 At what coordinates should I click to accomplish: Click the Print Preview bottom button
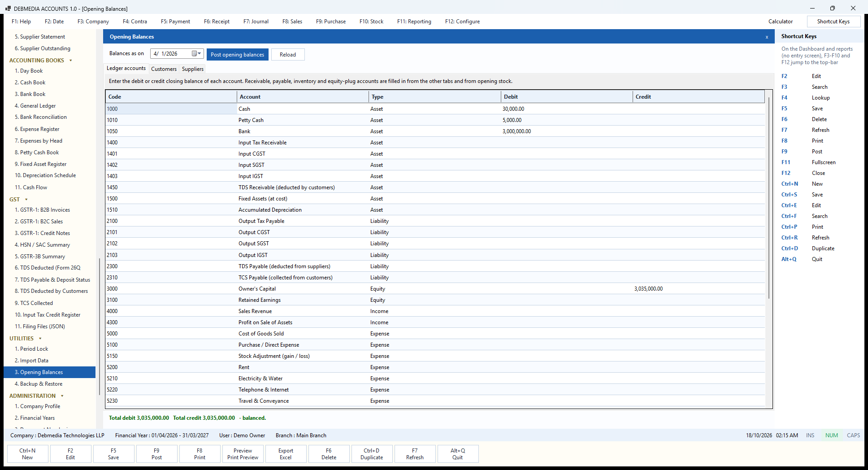click(x=243, y=454)
